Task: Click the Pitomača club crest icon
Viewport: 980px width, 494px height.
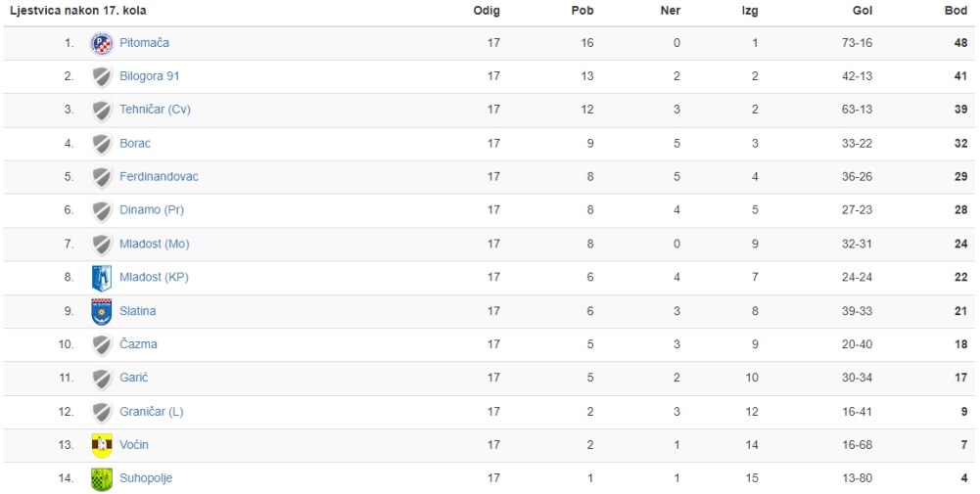Action: [x=102, y=43]
